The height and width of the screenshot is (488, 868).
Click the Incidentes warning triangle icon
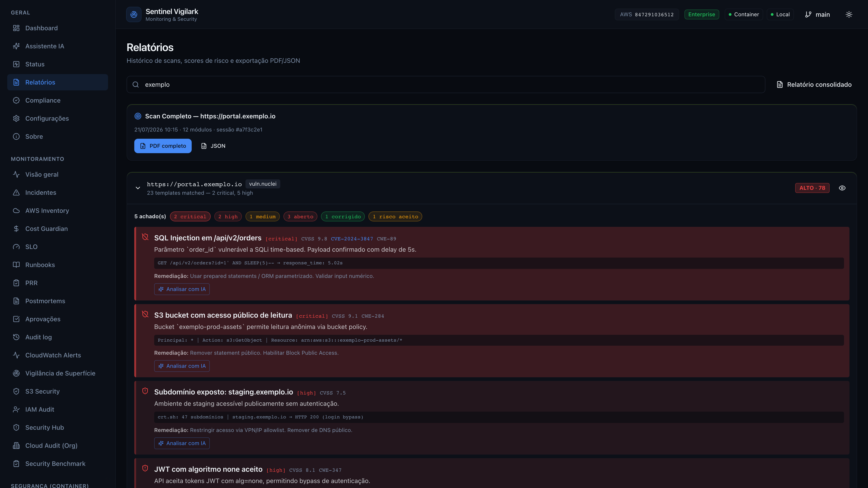(x=16, y=192)
